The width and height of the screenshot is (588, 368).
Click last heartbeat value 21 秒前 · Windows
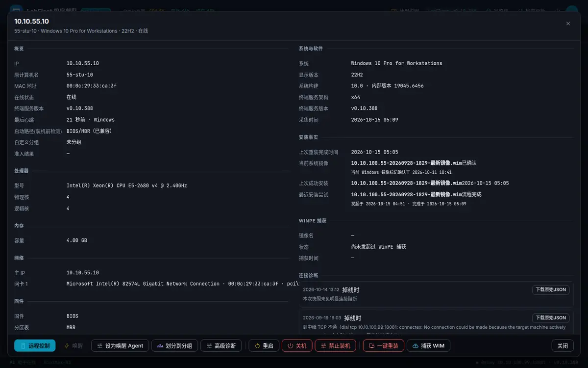[91, 120]
